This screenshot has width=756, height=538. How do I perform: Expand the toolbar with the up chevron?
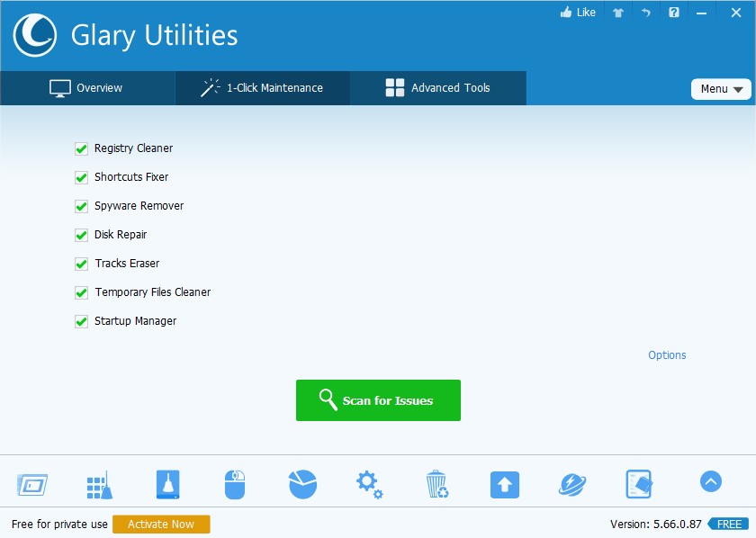(x=710, y=482)
